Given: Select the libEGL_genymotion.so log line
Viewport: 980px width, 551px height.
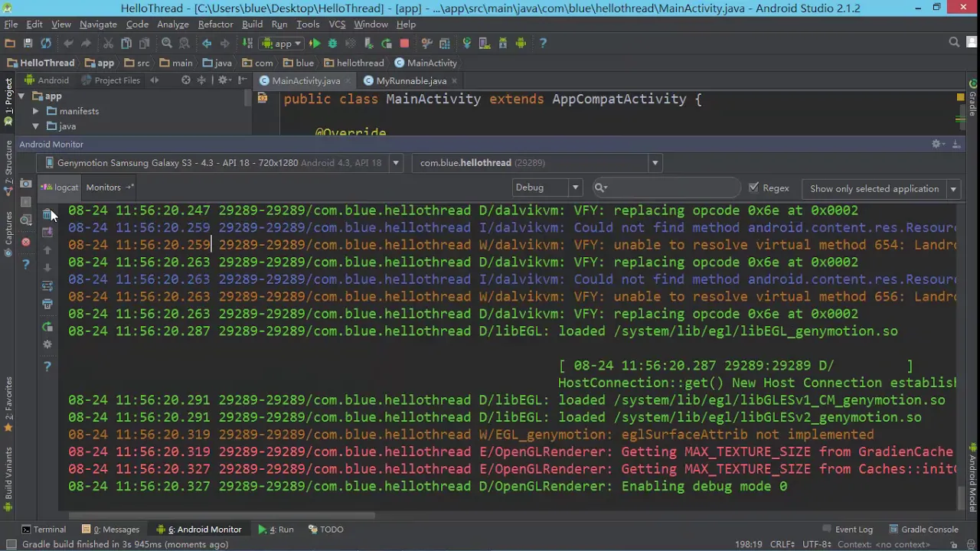Looking at the screenshot, I should [x=483, y=331].
